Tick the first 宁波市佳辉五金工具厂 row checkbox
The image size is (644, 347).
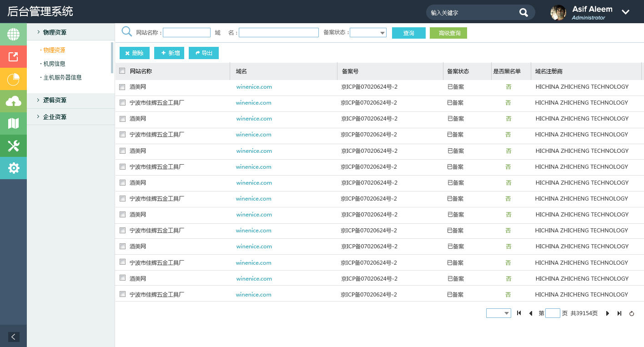point(122,103)
